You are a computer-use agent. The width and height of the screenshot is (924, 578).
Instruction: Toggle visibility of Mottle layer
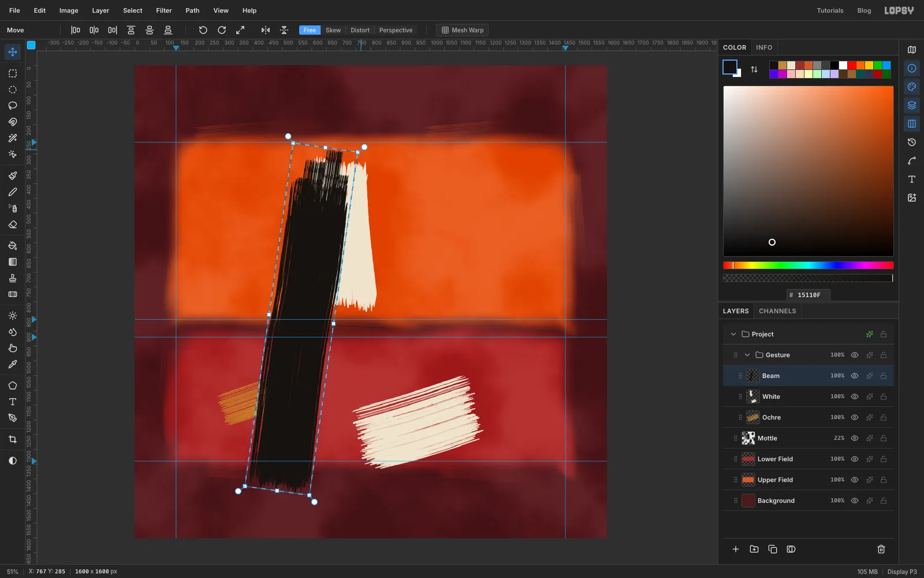pos(855,438)
